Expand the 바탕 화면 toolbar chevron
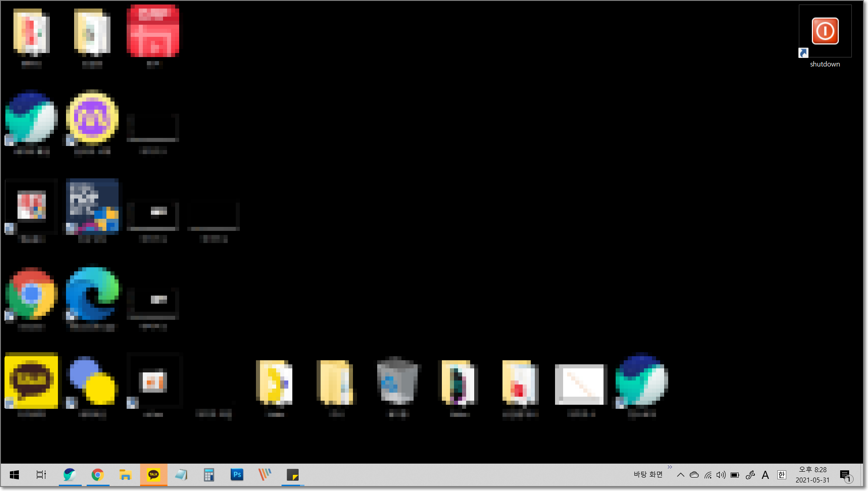The height and width of the screenshot is (491, 868). (x=670, y=467)
